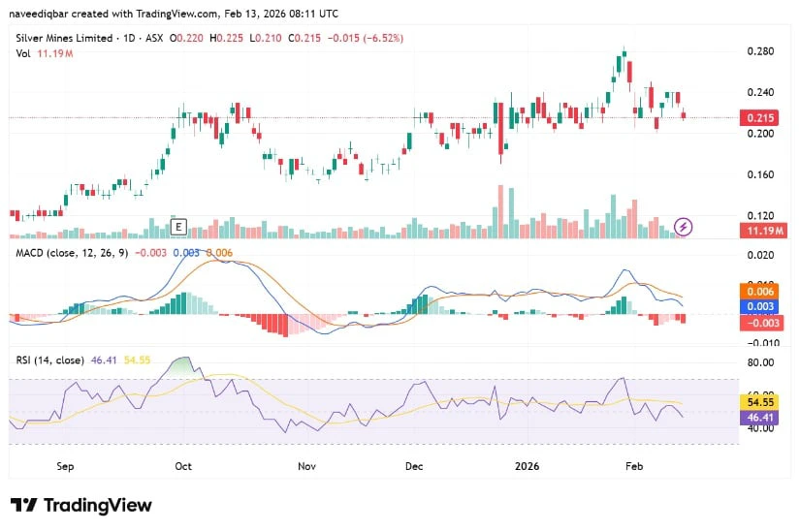This screenshot has height=532, width=800.
Task: Click the purple 46.41 RSI label
Action: click(760, 418)
